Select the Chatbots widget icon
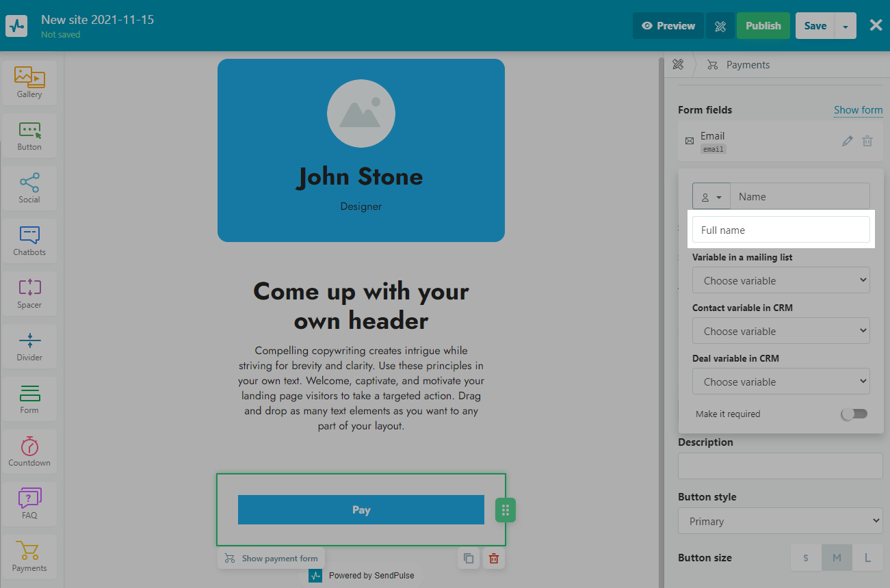 pos(29,241)
